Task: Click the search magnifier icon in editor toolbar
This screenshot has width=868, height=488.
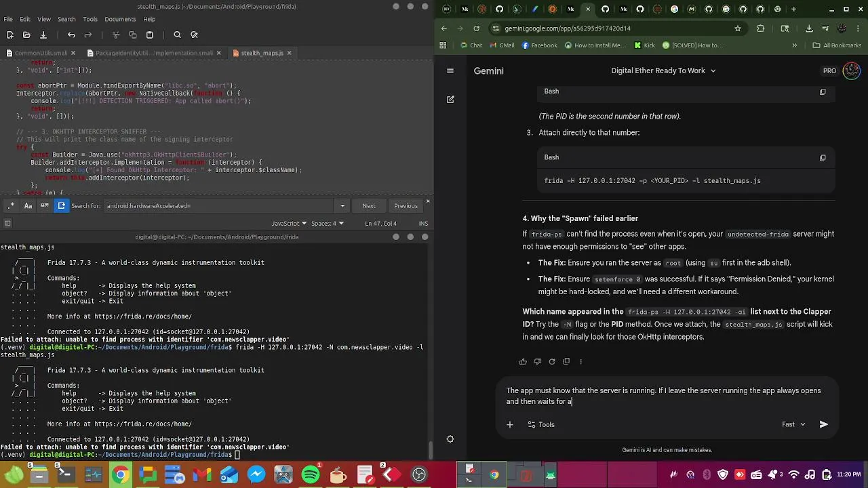Action: pos(177,35)
